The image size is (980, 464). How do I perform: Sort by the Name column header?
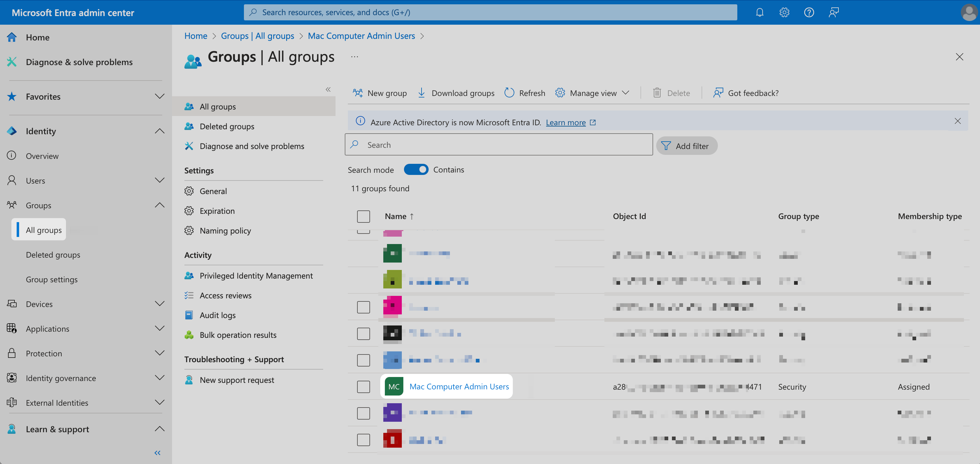399,216
